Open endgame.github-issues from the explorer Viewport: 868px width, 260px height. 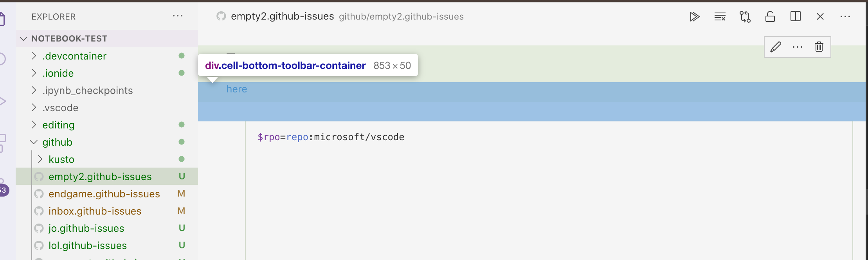tap(104, 193)
